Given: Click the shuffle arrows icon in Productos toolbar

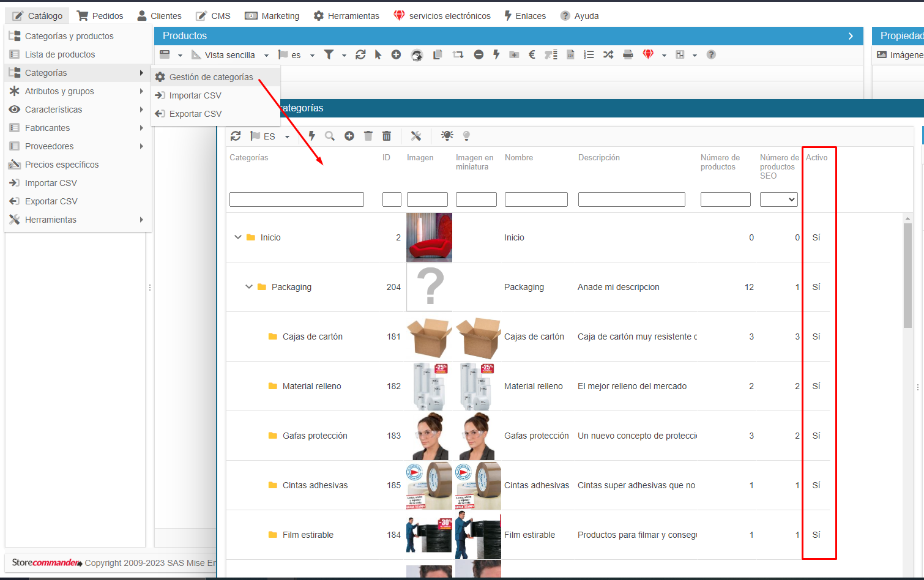Looking at the screenshot, I should (608, 54).
